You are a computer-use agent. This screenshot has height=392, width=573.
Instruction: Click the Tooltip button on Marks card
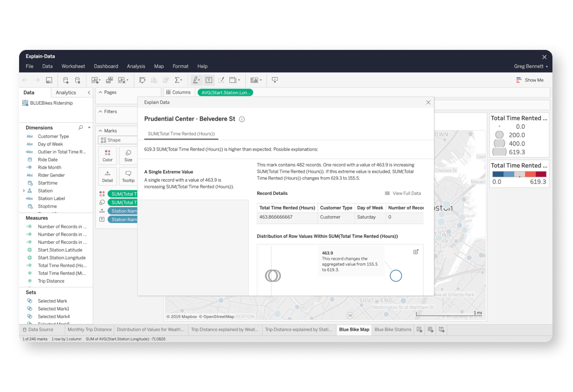128,176
